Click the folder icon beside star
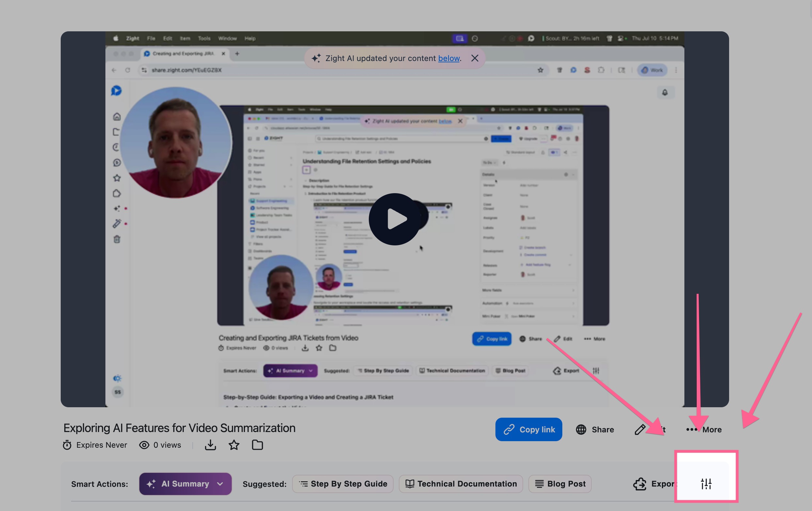The height and width of the screenshot is (511, 812). coord(257,445)
